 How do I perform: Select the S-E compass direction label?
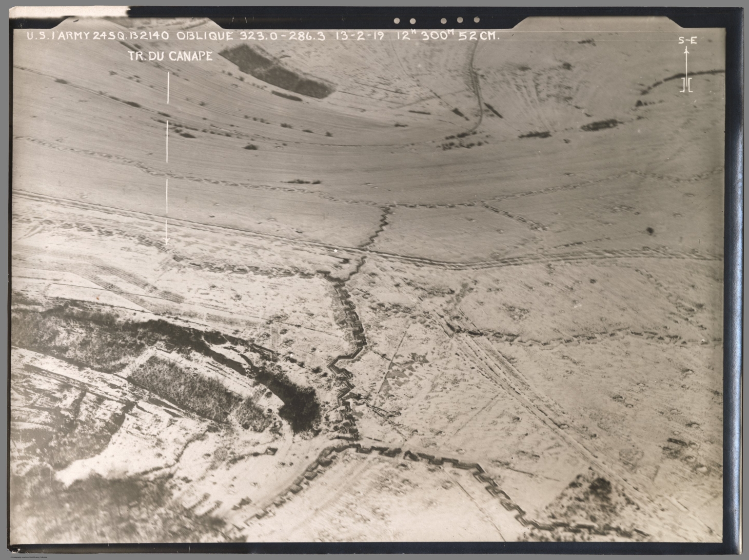(x=687, y=41)
